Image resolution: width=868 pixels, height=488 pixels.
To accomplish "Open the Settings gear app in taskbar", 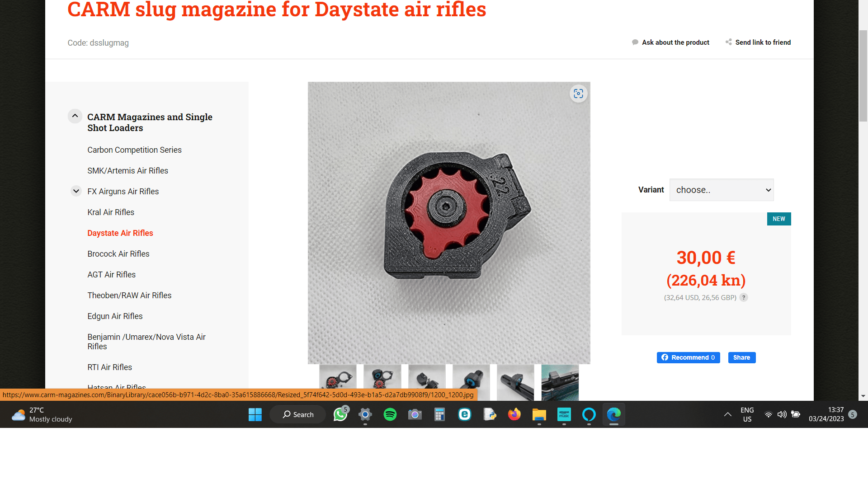I will pos(365,414).
